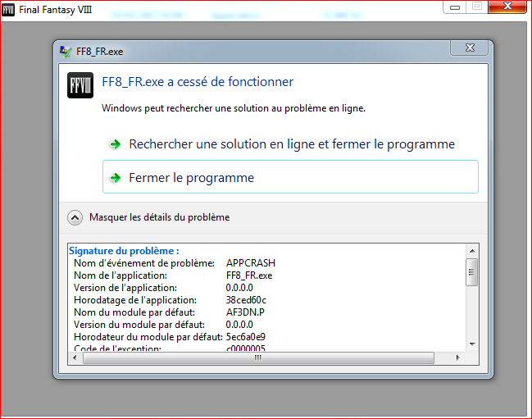Viewport: 532px width, 419px height.
Task: Click the Windows peut rechercher une solution text
Action: click(234, 108)
